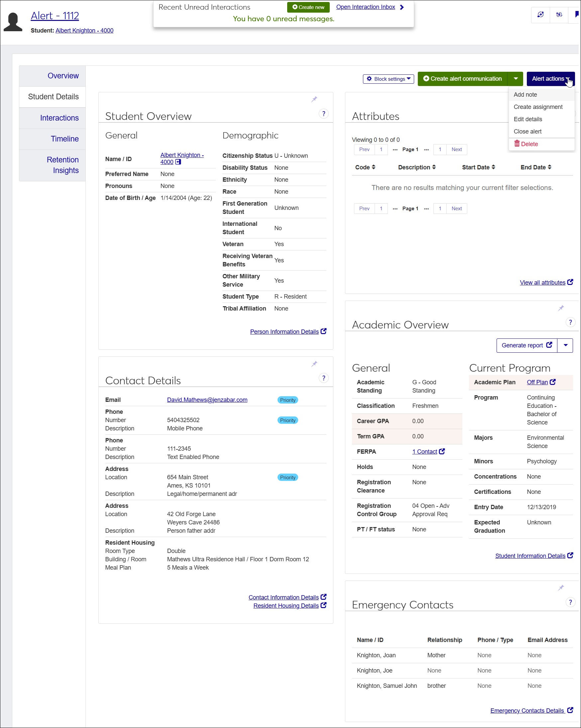
Task: Pin the Contact Details block
Action: click(314, 364)
